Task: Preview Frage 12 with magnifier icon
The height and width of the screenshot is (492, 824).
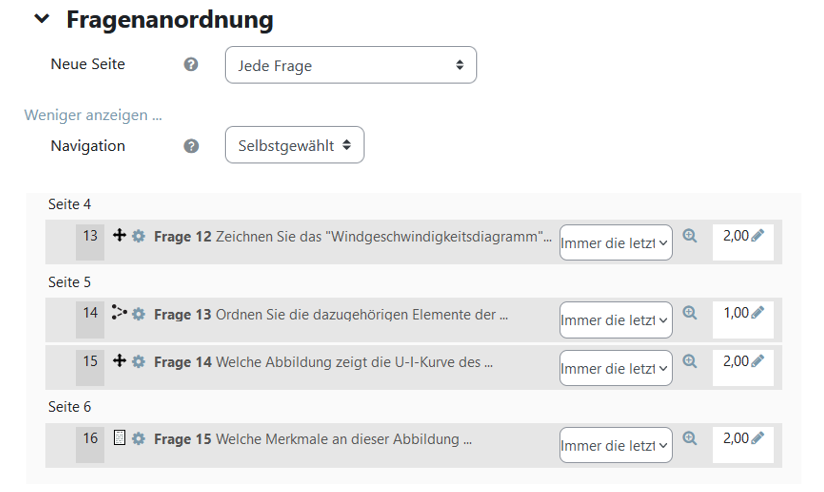Action: [x=689, y=236]
